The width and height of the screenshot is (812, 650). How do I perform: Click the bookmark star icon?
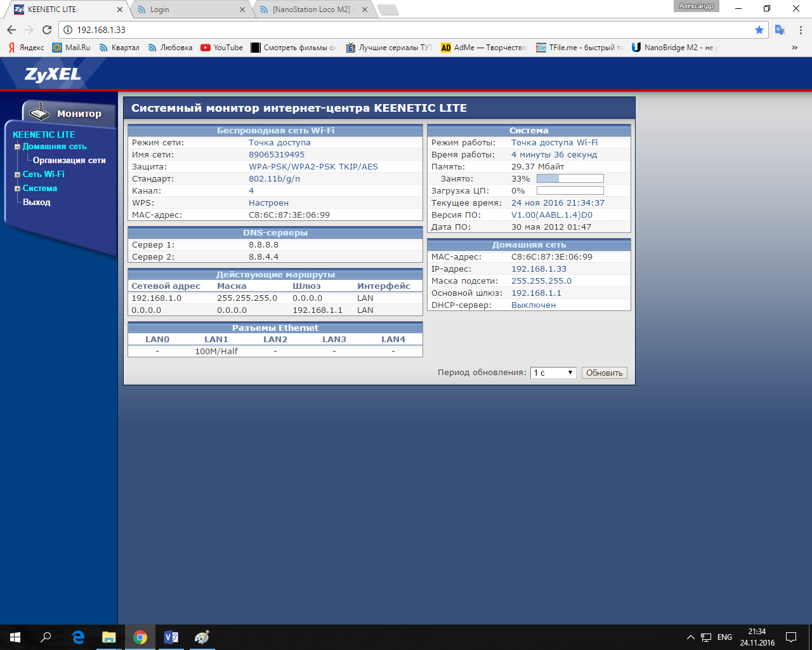759,30
